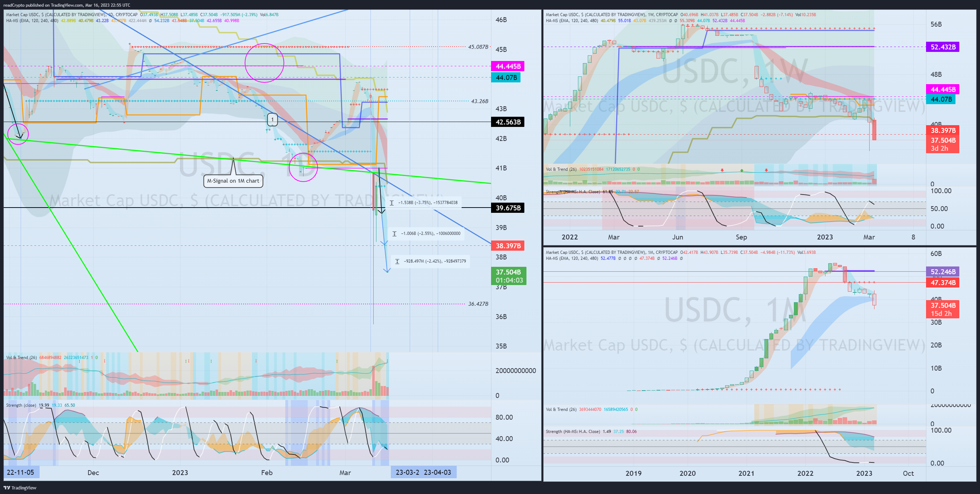Select the black 42.563B horizontal line price label

click(508, 122)
